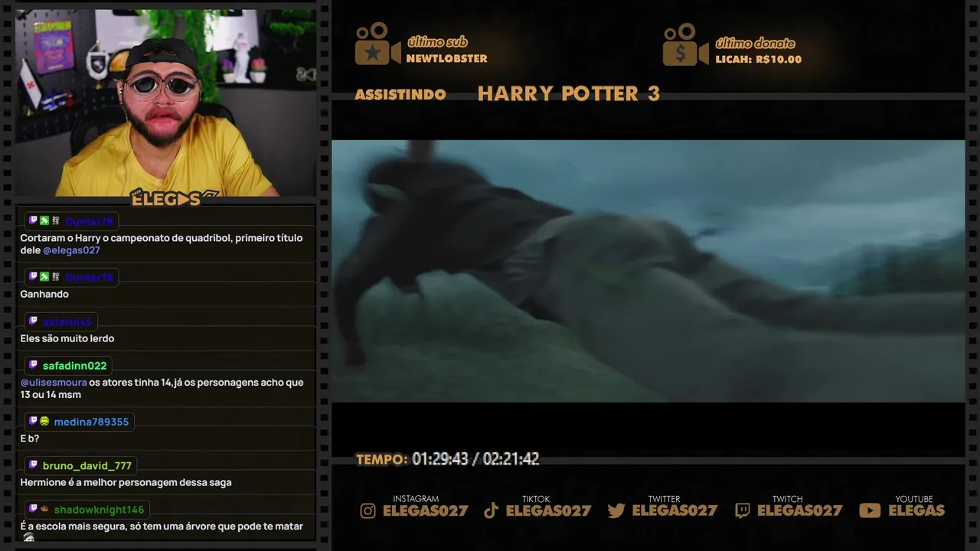Click the ELEGAS027 TikTok handle
The height and width of the screenshot is (551, 980).
548,510
